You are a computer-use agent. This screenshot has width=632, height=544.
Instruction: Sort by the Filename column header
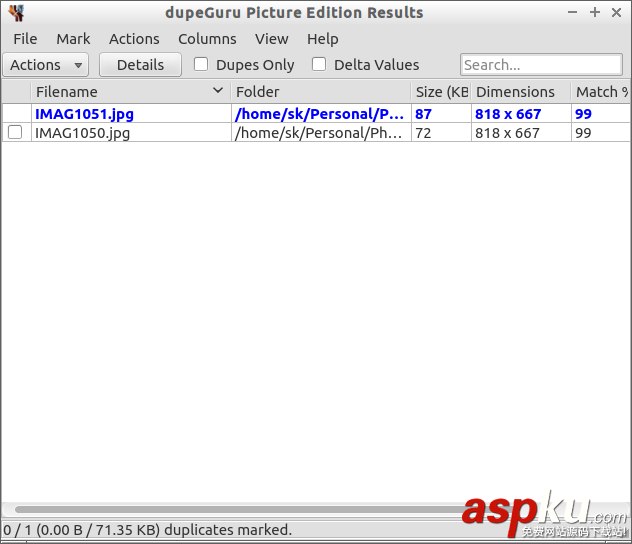131,92
